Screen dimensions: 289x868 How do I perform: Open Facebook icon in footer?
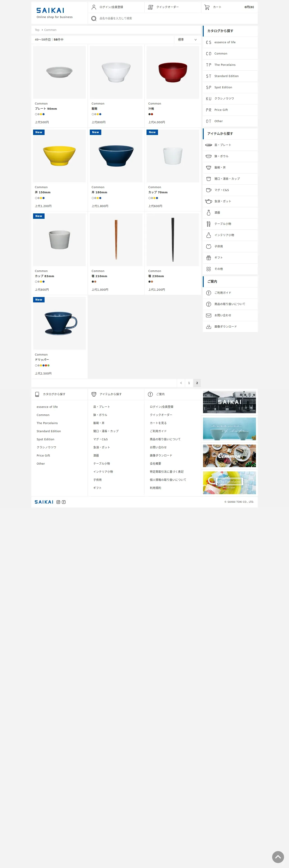pos(64,502)
